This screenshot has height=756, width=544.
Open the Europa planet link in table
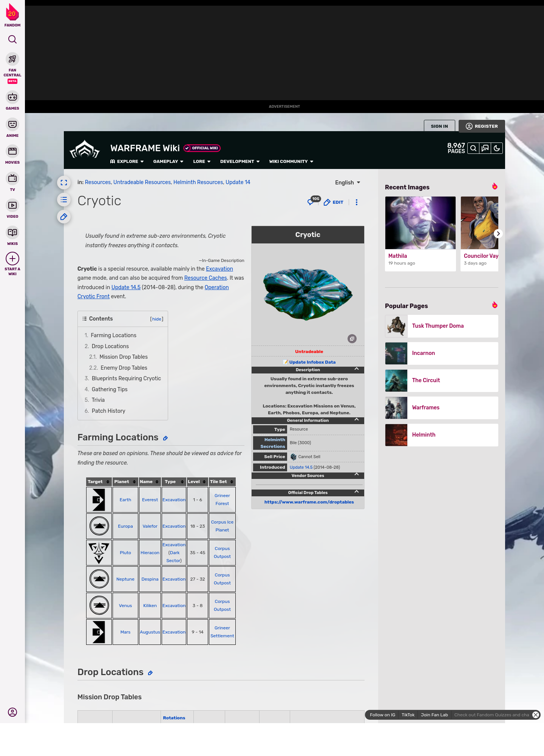tap(125, 526)
